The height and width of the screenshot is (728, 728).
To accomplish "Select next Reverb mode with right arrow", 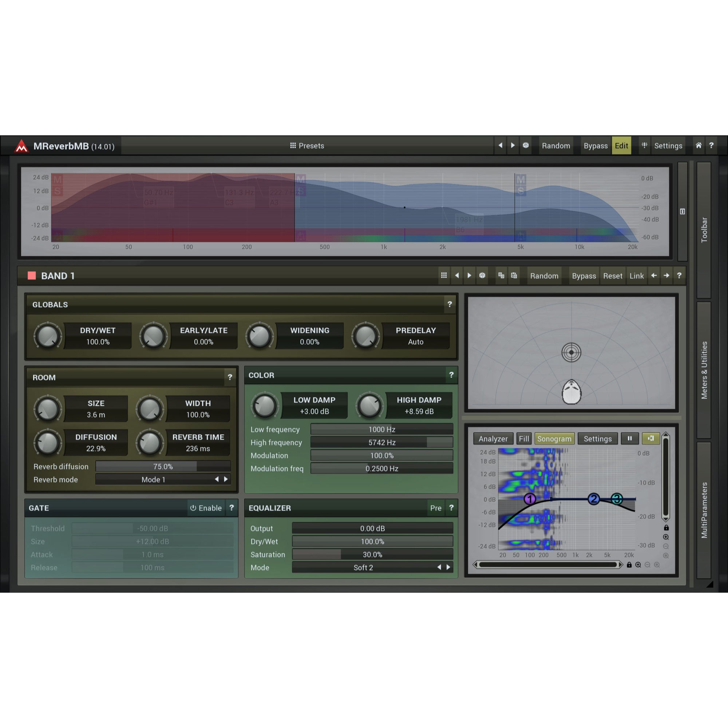I will coord(226,479).
